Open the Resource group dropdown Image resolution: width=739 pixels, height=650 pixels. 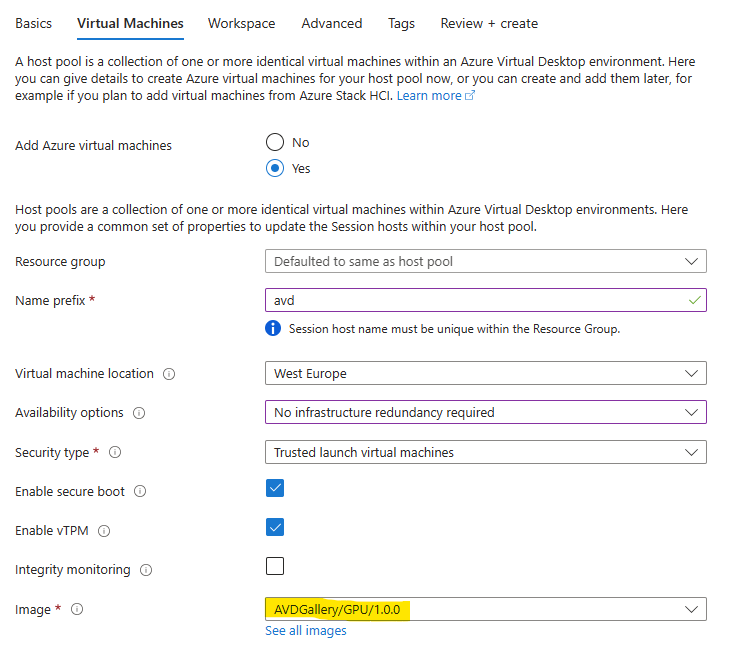[485, 261]
